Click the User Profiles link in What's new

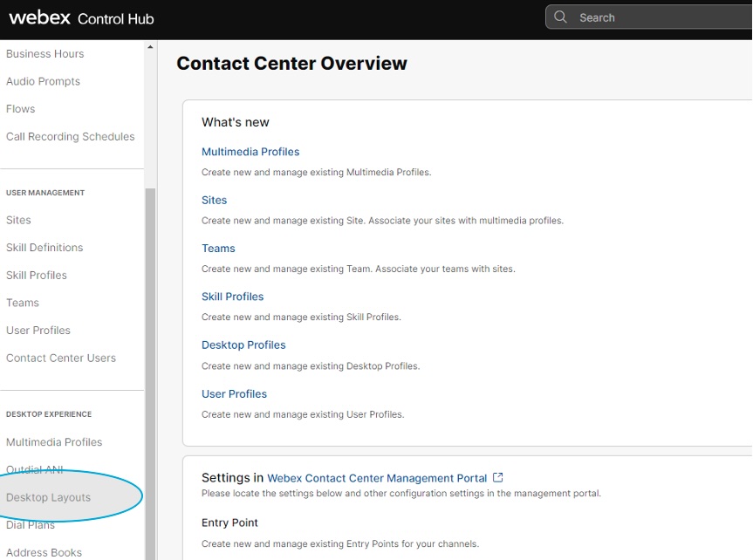(x=234, y=394)
